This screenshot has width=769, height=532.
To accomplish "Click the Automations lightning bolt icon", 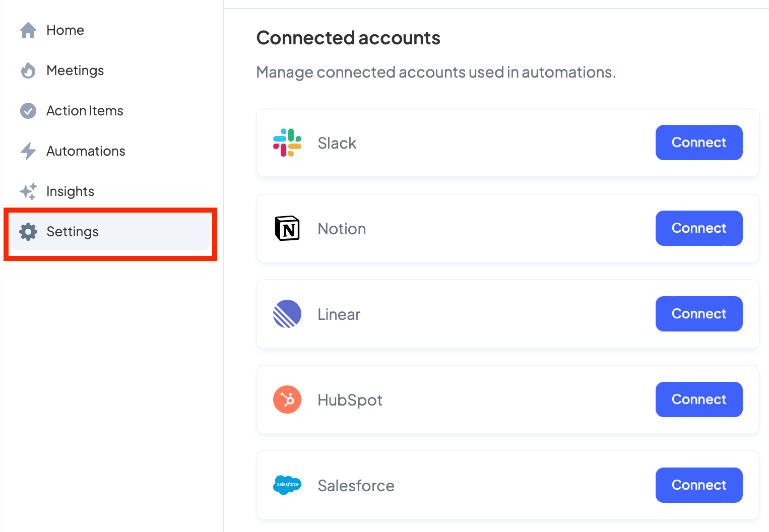I will pyautogui.click(x=28, y=151).
